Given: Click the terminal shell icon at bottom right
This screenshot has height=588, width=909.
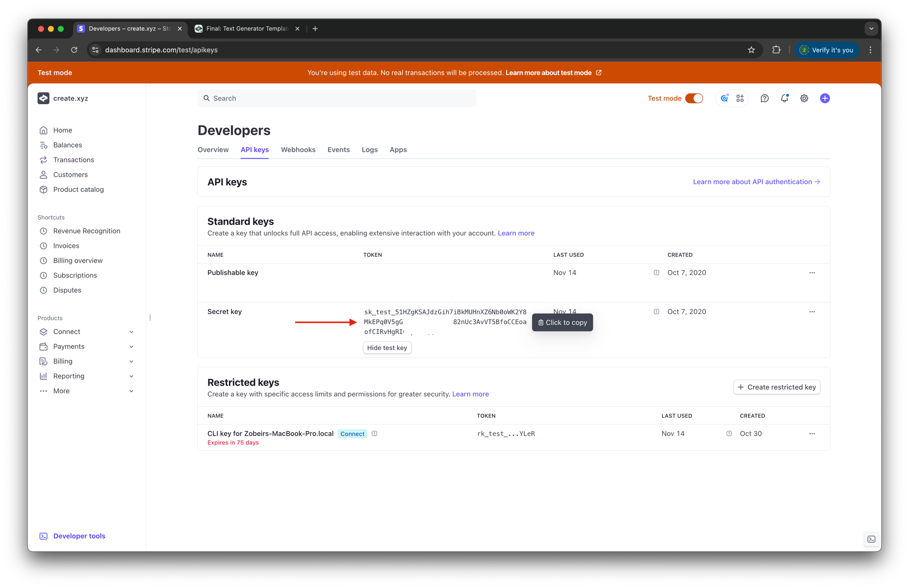Looking at the screenshot, I should tap(871, 539).
